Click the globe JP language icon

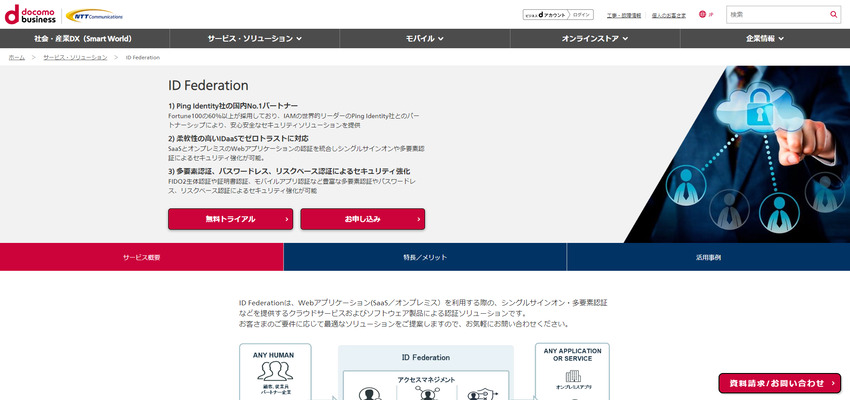(706, 15)
